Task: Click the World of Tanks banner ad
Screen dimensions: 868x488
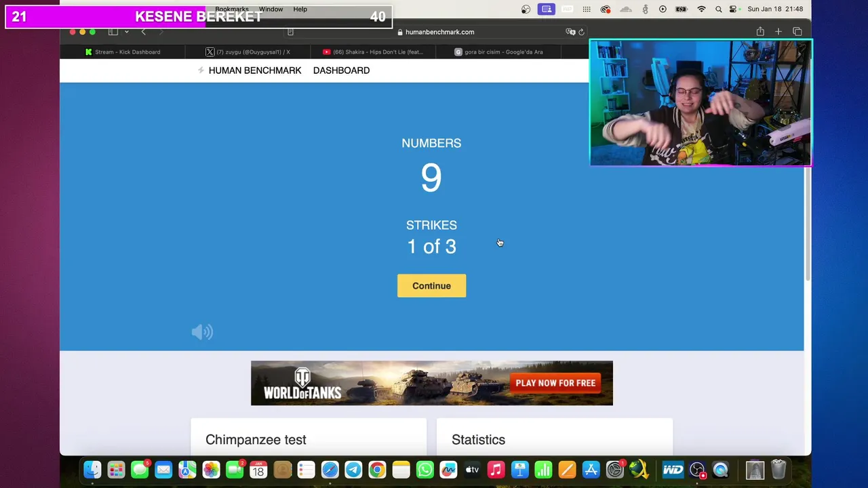Action: click(431, 383)
